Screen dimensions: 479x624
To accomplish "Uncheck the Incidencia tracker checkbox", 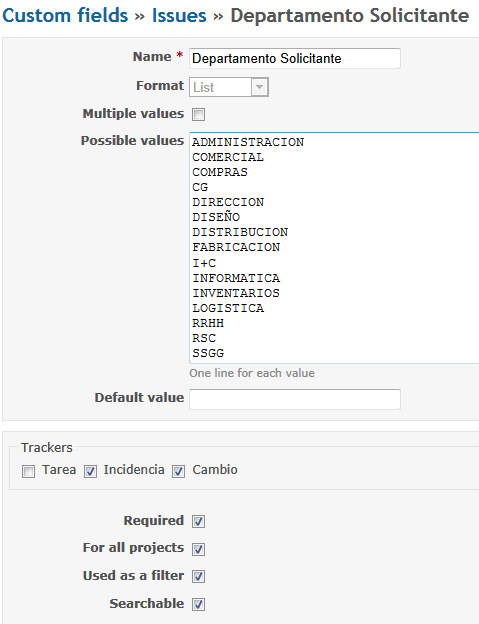I will [90, 472].
